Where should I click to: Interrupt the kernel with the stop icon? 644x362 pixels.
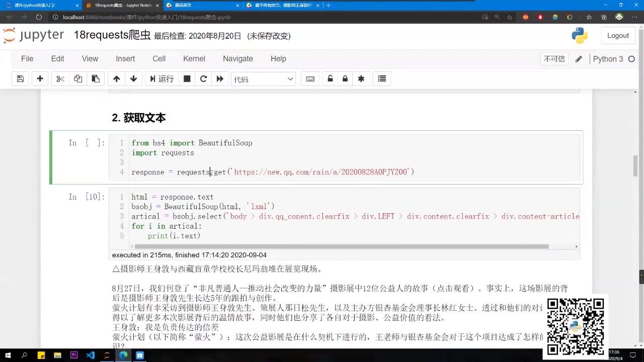click(x=187, y=79)
